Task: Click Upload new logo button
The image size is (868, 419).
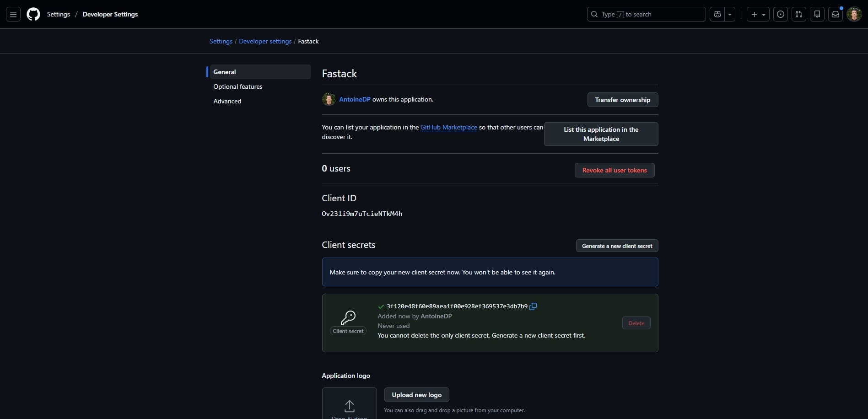Action: pyautogui.click(x=416, y=395)
